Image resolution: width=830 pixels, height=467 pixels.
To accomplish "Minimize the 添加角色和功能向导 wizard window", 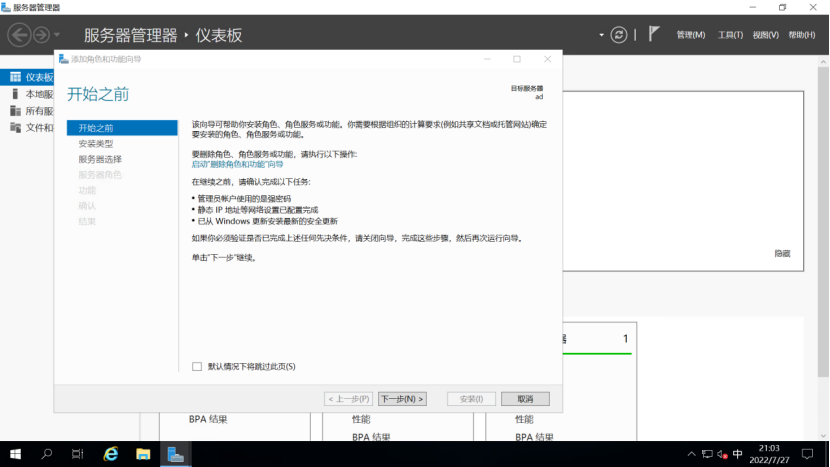I will pos(487,59).
